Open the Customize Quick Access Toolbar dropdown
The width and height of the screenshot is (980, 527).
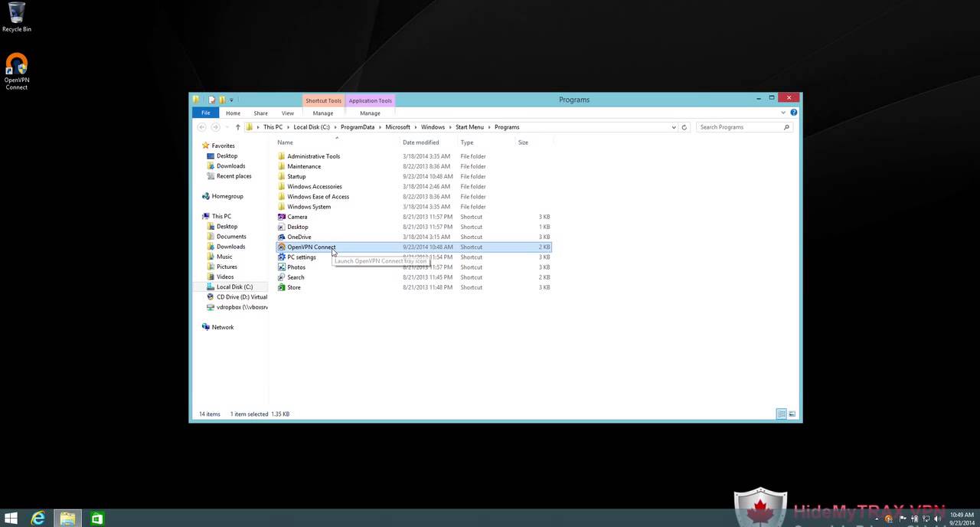[231, 100]
